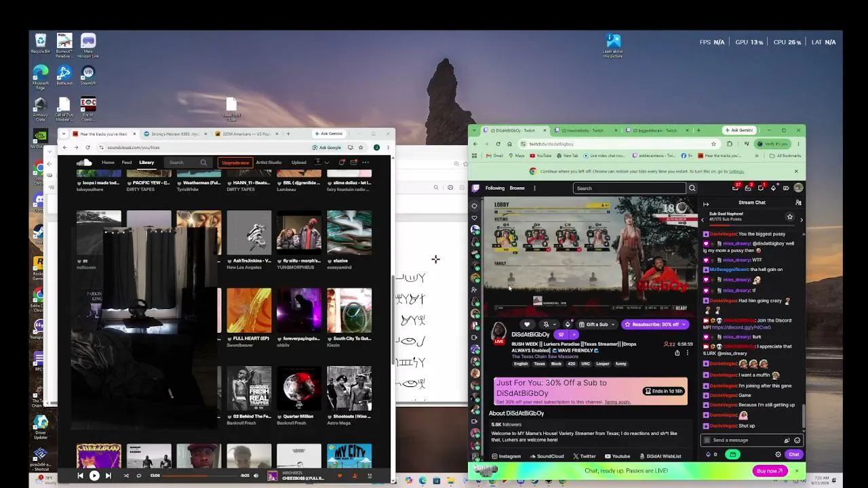Switch to the 335M Americans browser tab
The image size is (868, 488).
246,134
